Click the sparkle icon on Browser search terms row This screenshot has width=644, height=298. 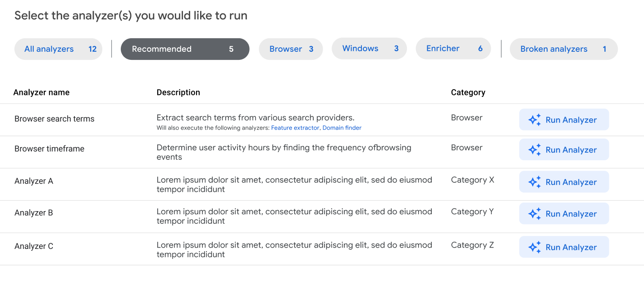pos(534,119)
